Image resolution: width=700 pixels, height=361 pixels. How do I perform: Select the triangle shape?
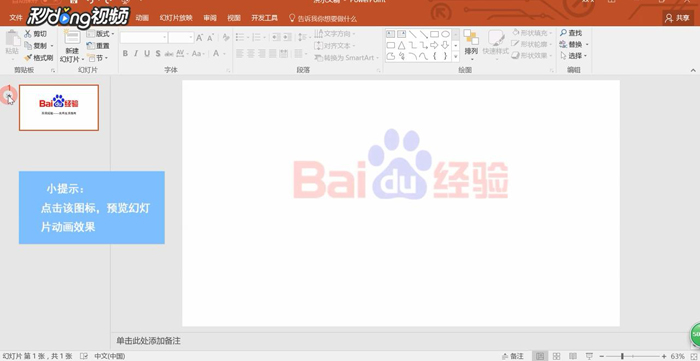401,45
